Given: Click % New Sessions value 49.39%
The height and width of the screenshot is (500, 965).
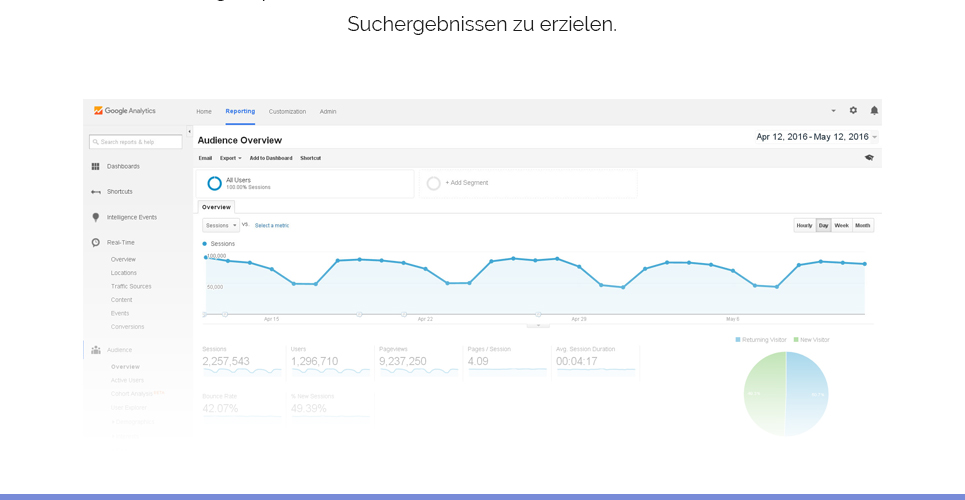Looking at the screenshot, I should [308, 408].
